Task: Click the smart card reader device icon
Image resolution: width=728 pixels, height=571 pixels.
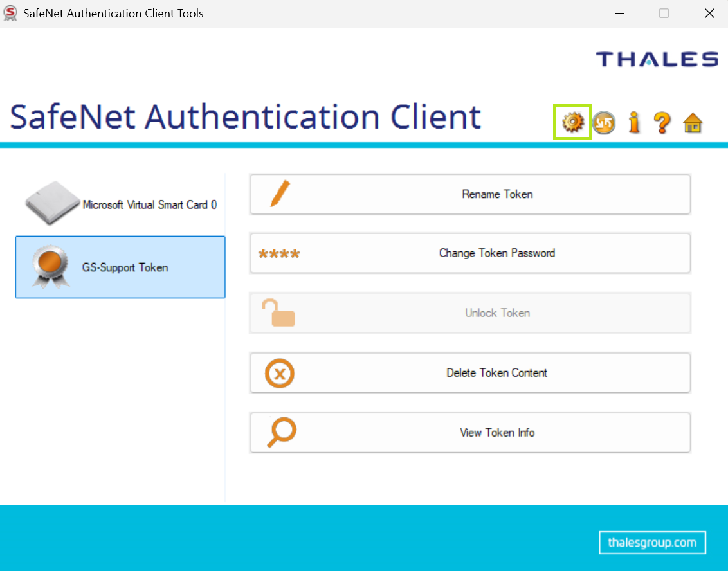Action: click(x=53, y=203)
